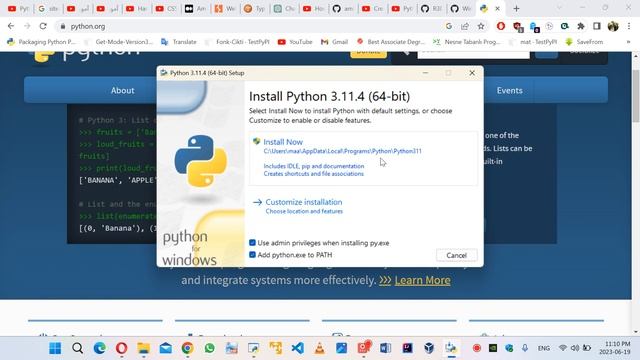Reload the python.org page

43,26
